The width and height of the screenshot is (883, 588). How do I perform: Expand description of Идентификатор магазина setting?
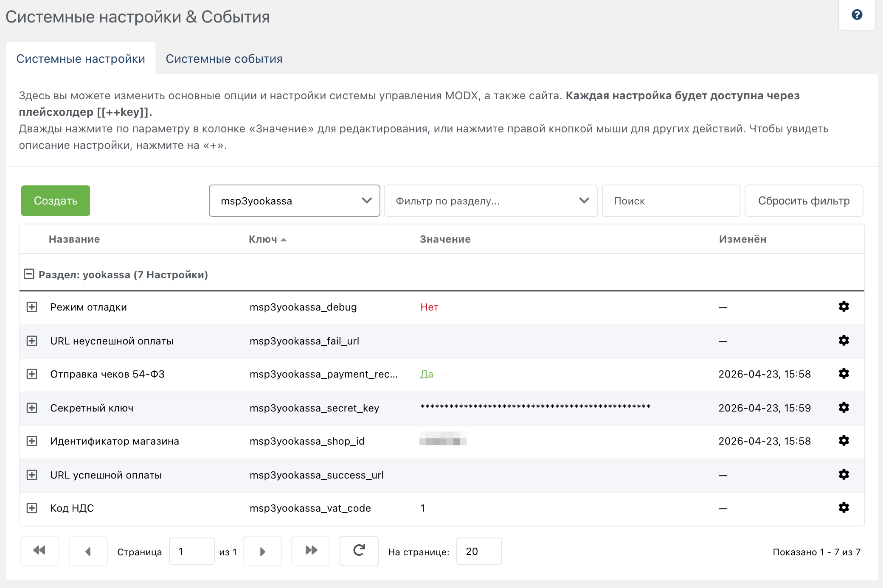coord(32,441)
